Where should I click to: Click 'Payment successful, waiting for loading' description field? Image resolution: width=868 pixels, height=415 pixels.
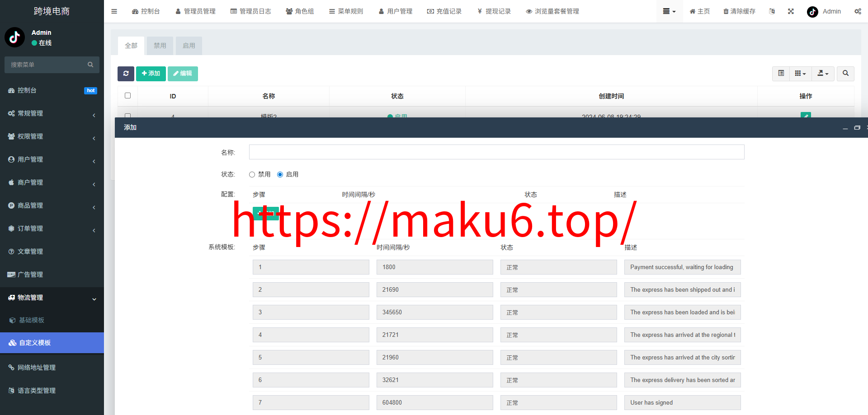(682, 267)
